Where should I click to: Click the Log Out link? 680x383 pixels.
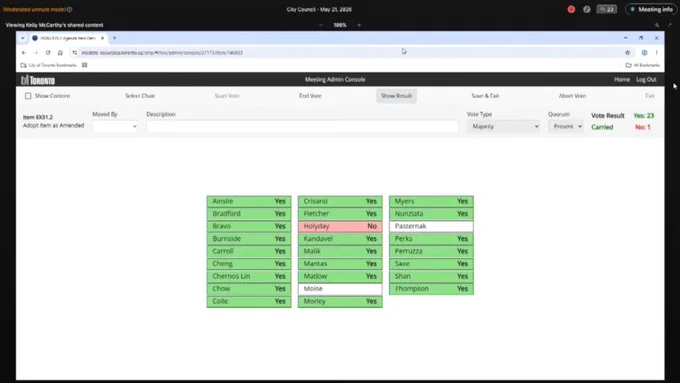pos(646,80)
